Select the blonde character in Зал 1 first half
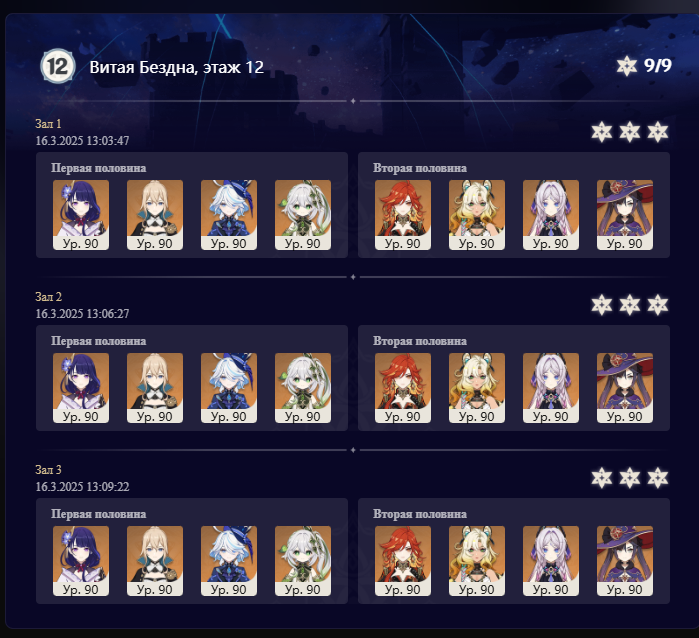Image resolution: width=699 pixels, height=638 pixels. click(x=155, y=215)
